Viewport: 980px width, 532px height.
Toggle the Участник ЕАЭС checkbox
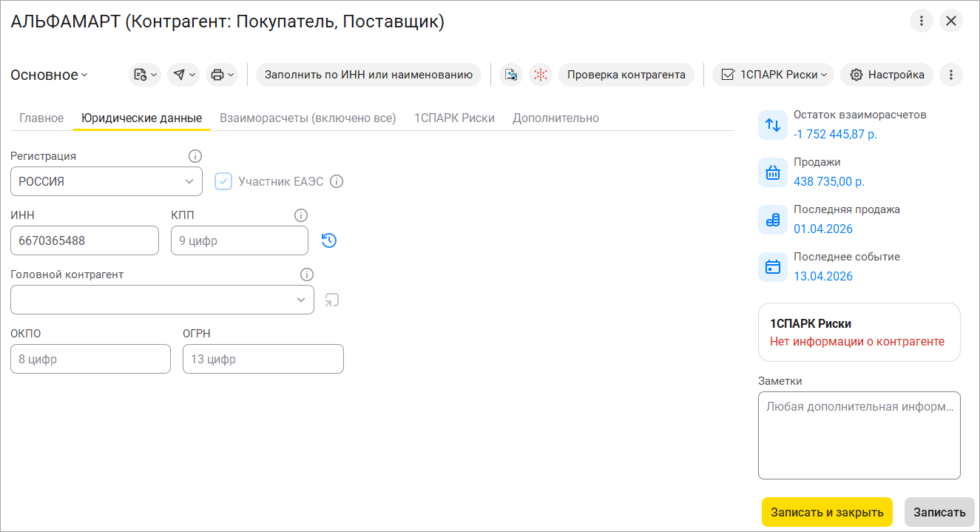click(x=223, y=181)
